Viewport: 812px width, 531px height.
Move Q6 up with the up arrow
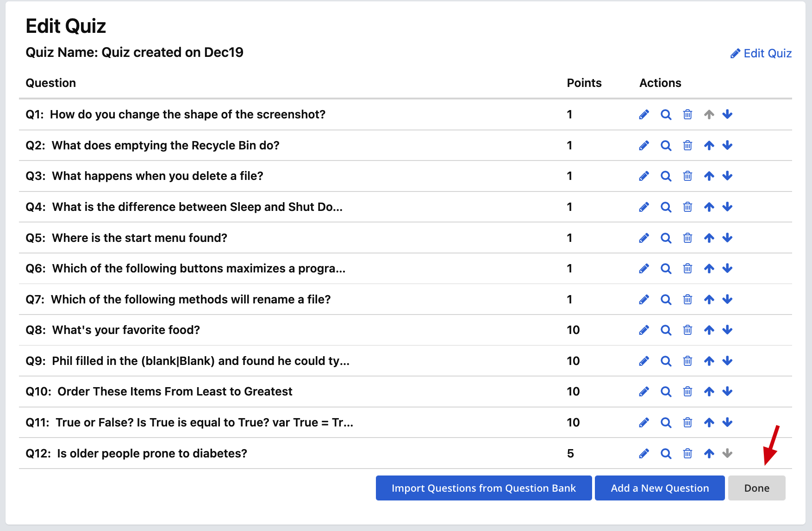pos(709,268)
